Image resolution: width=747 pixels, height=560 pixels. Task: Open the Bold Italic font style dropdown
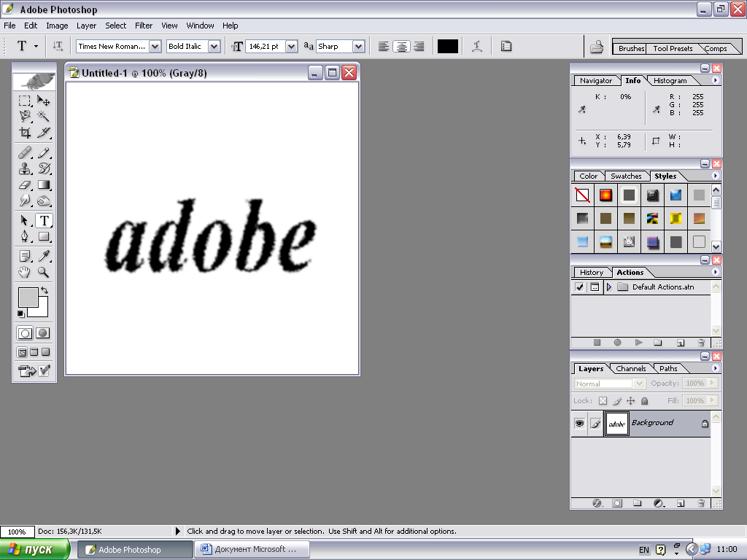point(214,46)
